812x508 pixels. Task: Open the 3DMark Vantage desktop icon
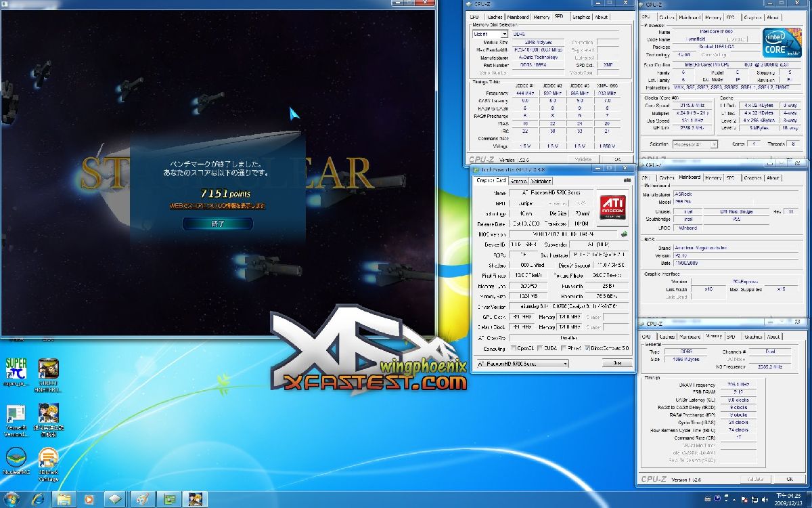(x=48, y=464)
